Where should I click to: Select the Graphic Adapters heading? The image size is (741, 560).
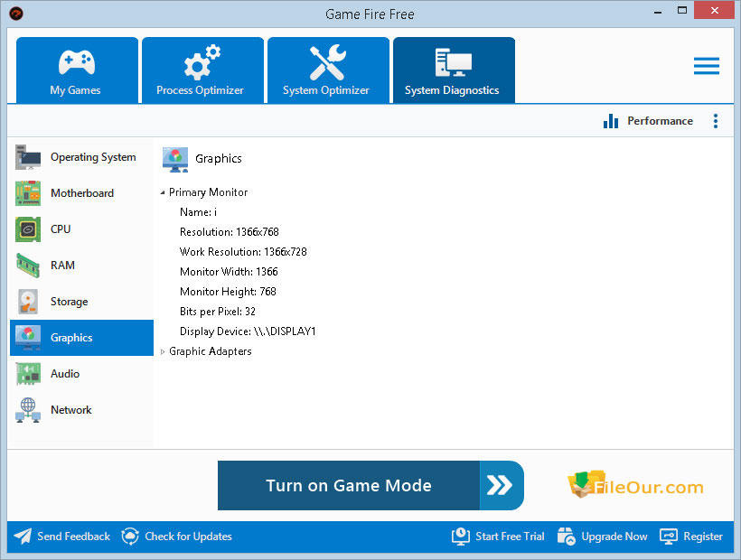211,351
